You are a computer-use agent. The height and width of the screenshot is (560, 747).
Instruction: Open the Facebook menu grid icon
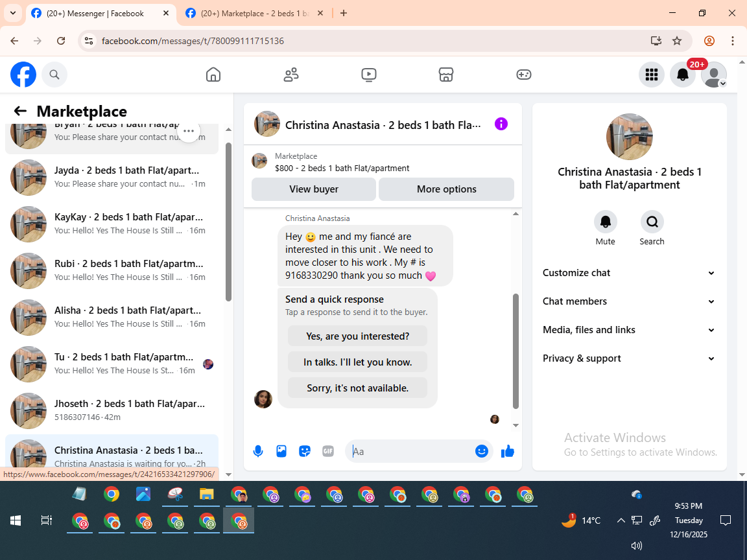[x=651, y=75]
